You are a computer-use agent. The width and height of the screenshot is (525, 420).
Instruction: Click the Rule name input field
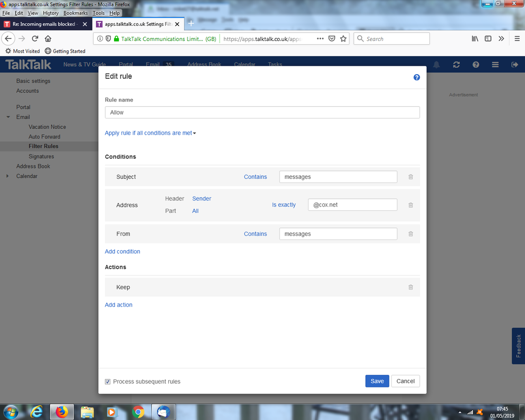(x=262, y=112)
